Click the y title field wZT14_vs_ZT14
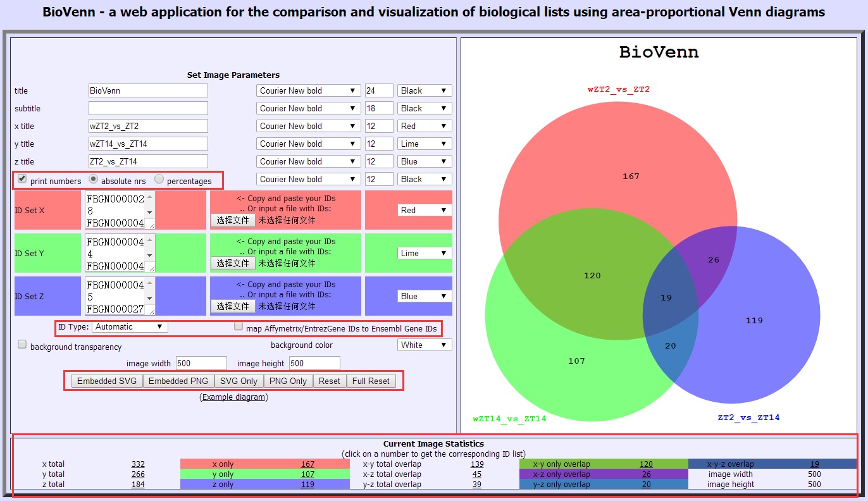Viewport: 868px width, 501px height. pos(148,144)
